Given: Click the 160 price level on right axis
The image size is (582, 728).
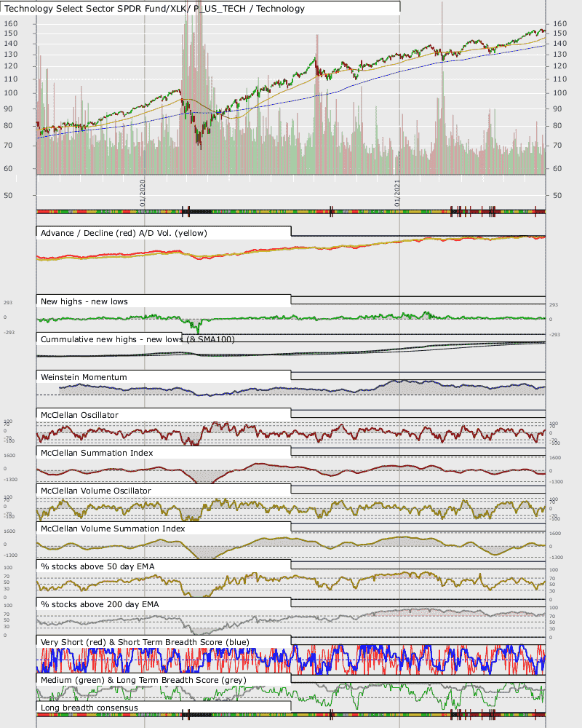Looking at the screenshot, I should [559, 23].
